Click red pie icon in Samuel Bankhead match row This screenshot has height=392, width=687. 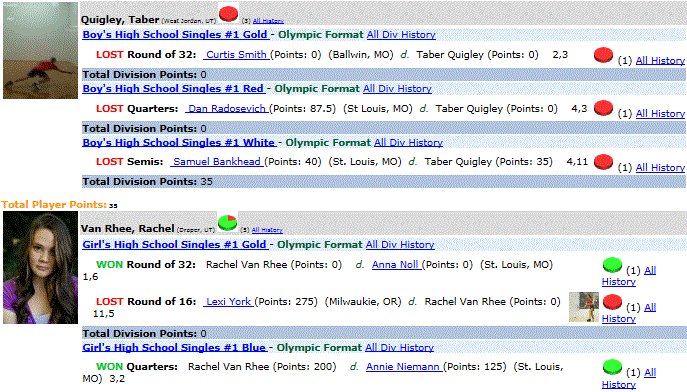[603, 162]
